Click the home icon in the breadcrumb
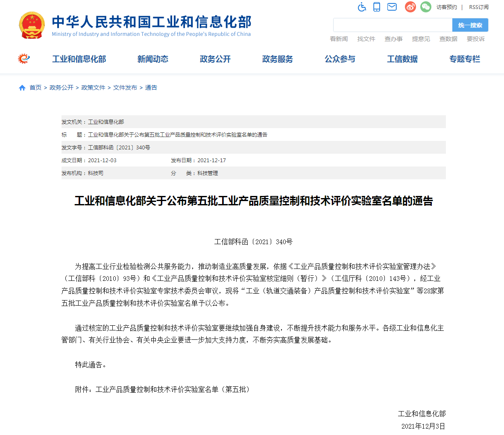The height and width of the screenshot is (435, 504). coord(22,88)
